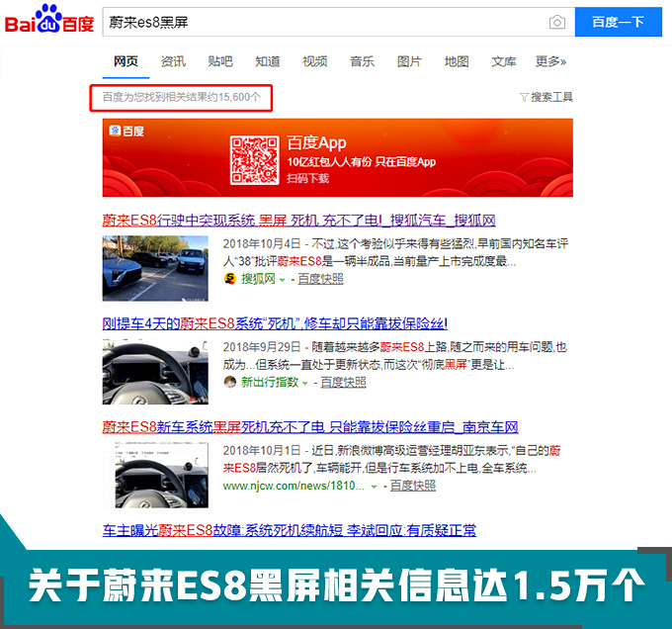Click 扫码下载 text in banner
672x629 pixels.
tap(307, 178)
